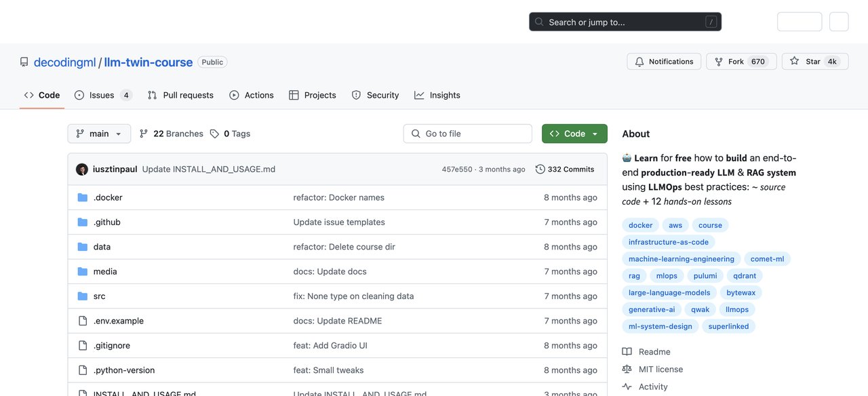
Task: Open the Code tab
Action: [42, 95]
